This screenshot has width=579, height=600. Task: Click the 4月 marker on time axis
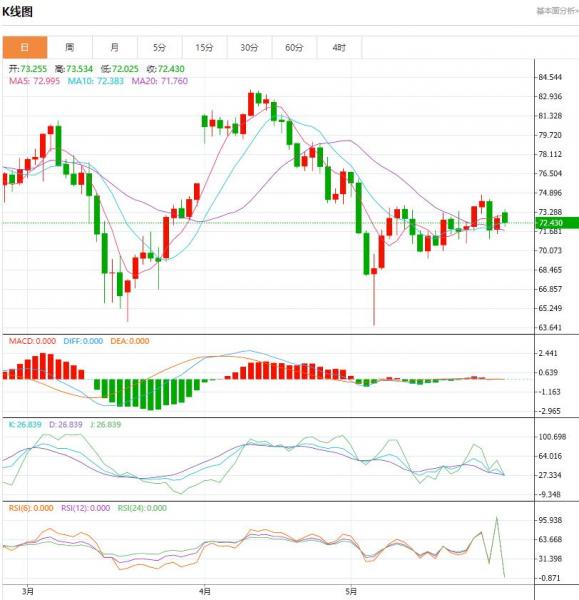[x=205, y=591]
